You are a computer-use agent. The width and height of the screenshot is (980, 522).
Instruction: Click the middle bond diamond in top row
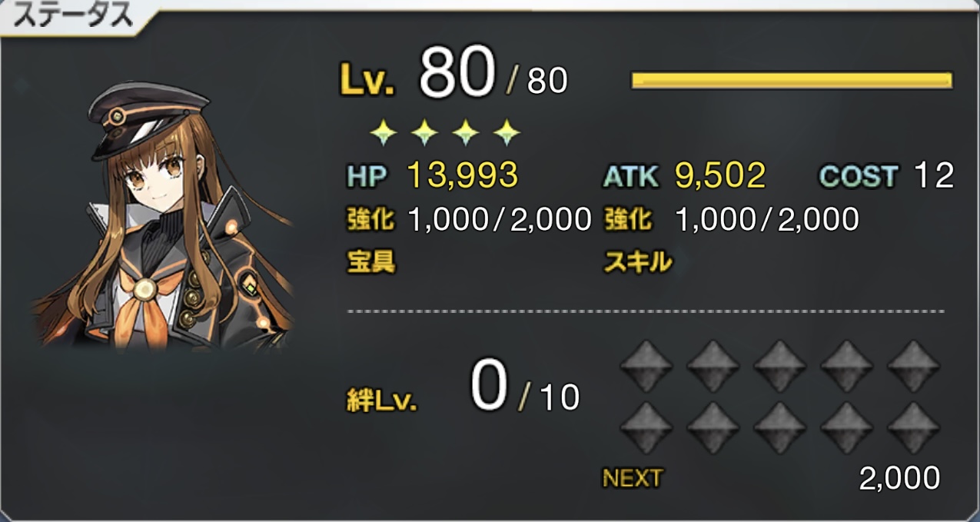[779, 365]
